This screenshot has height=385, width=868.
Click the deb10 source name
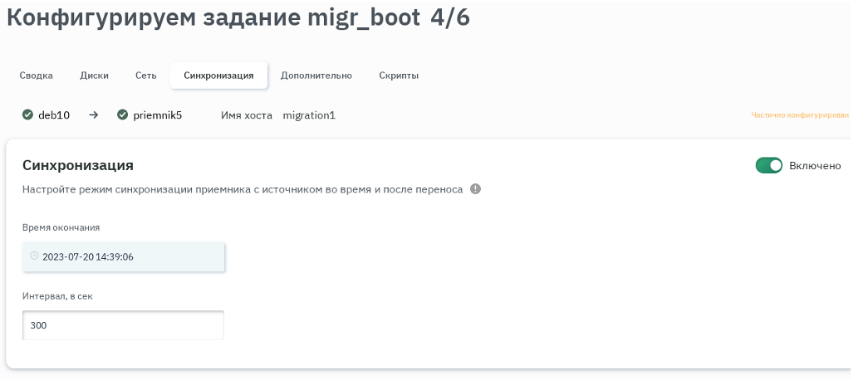(54, 115)
